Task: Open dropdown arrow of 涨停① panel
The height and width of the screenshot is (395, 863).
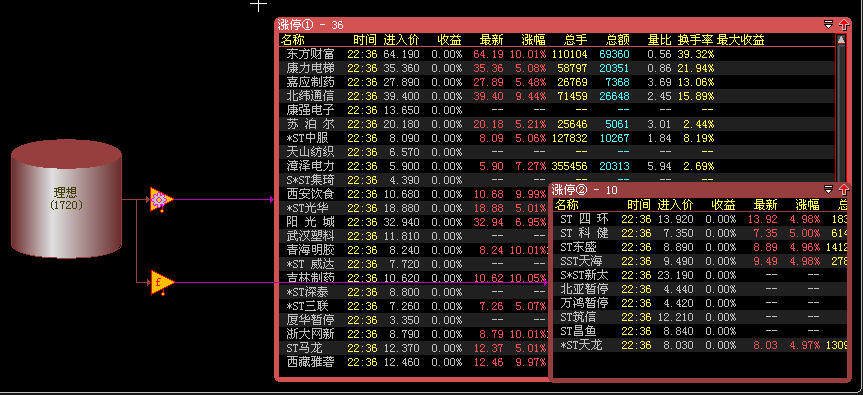Action: (x=828, y=24)
